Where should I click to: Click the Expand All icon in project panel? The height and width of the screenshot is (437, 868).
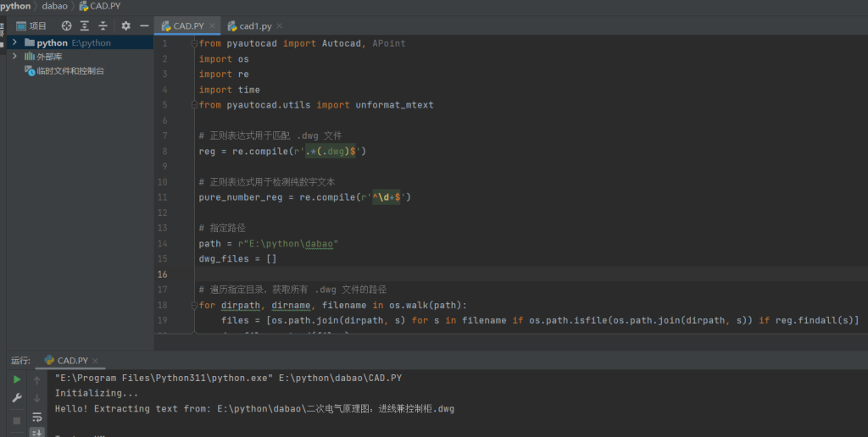click(85, 26)
